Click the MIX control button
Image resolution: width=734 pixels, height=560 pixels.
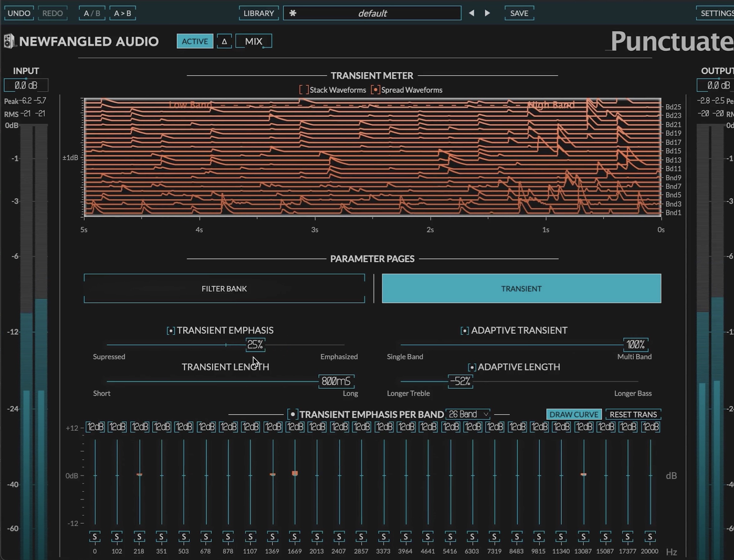coord(253,41)
